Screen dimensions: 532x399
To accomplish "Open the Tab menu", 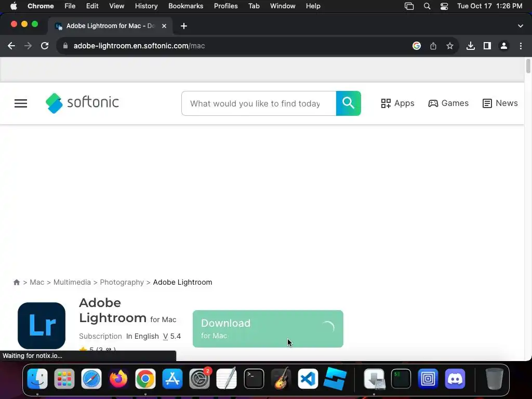I will pyautogui.click(x=254, y=6).
